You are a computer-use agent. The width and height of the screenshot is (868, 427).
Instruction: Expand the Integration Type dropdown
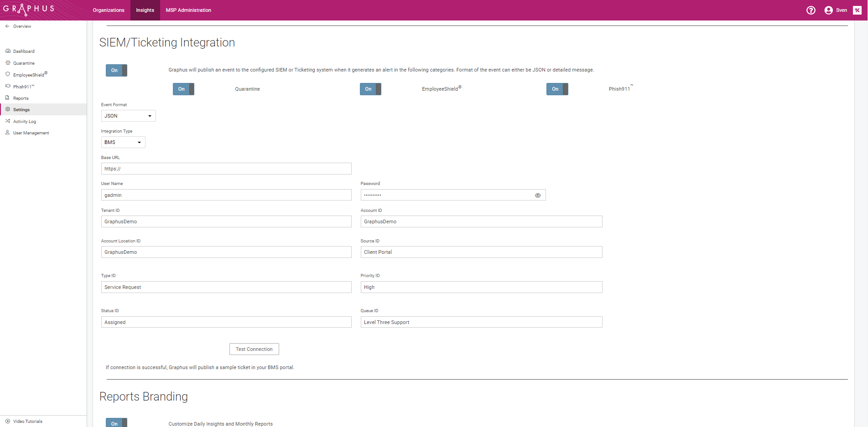[x=123, y=142]
